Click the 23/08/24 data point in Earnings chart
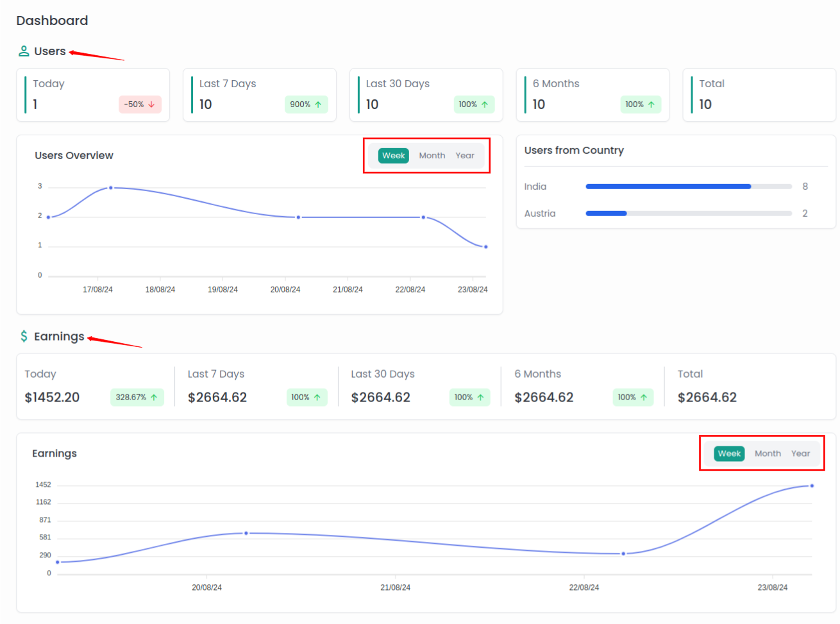This screenshot has width=840, height=624. (x=812, y=486)
